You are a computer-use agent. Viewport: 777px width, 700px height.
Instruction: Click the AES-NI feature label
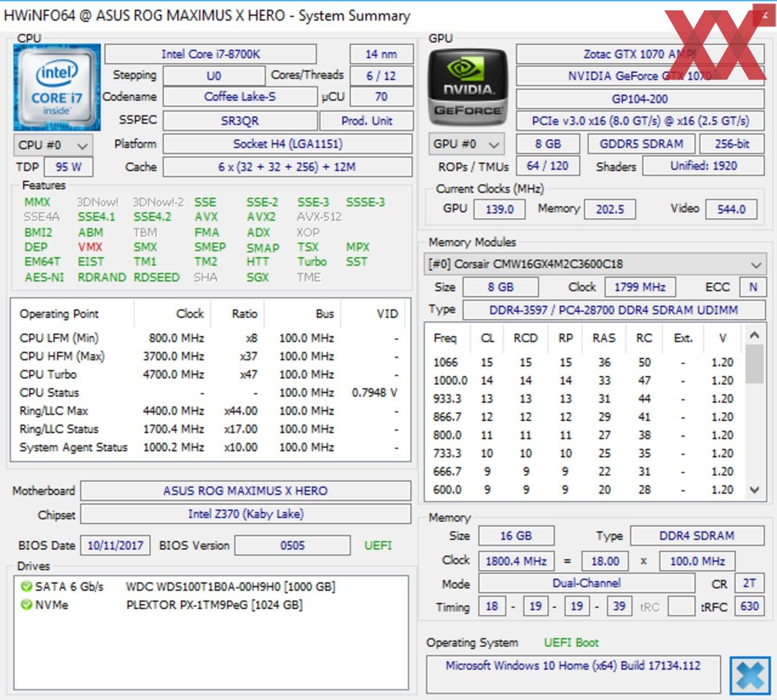coord(44,277)
